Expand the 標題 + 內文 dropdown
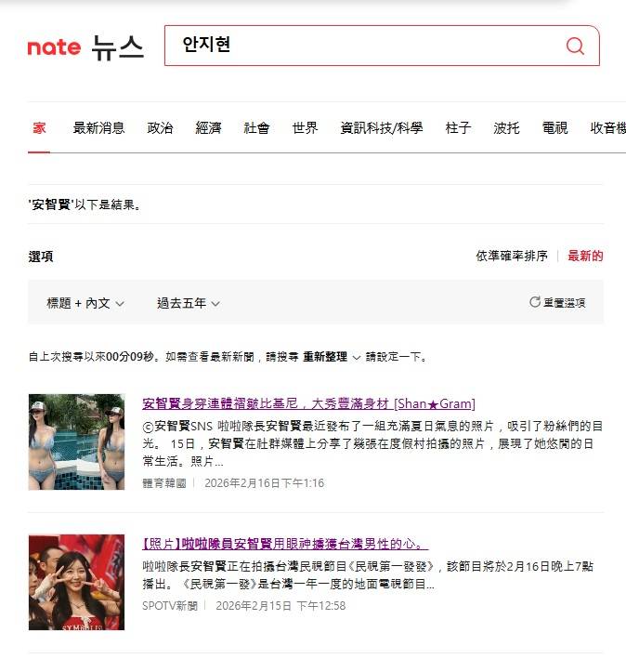626x672 pixels. [x=85, y=303]
